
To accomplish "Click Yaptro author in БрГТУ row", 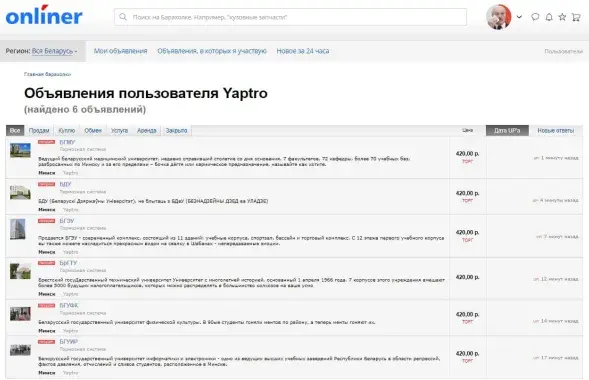I will pos(70,294).
